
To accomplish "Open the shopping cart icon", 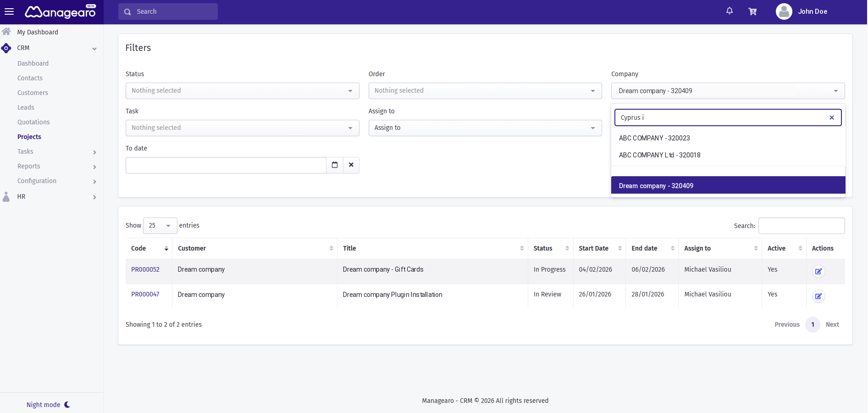I will (752, 11).
